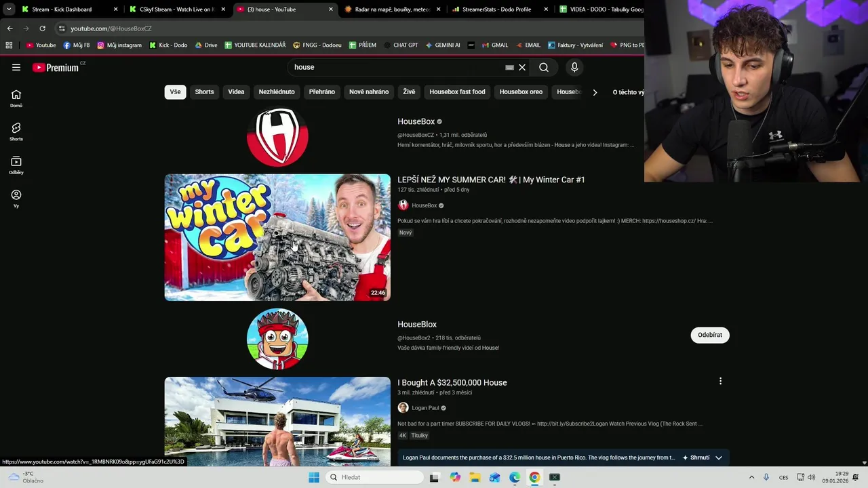Image resolution: width=868 pixels, height=488 pixels.
Task: Close the house - YouTube tab
Action: coord(331,9)
